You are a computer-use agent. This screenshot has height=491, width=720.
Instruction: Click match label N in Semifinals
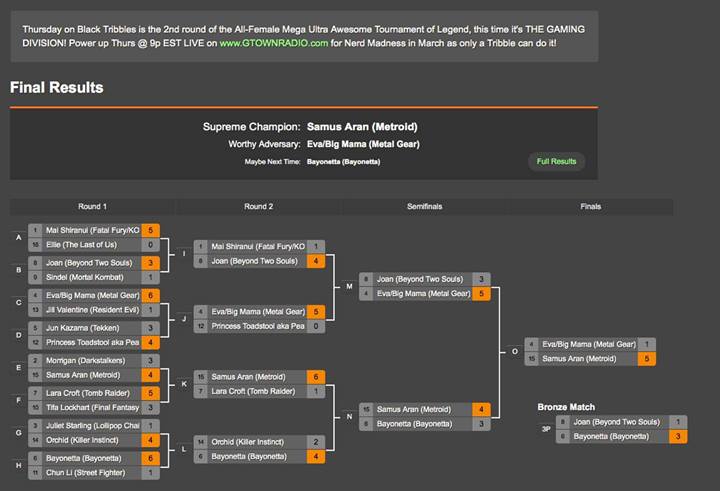[x=349, y=417]
